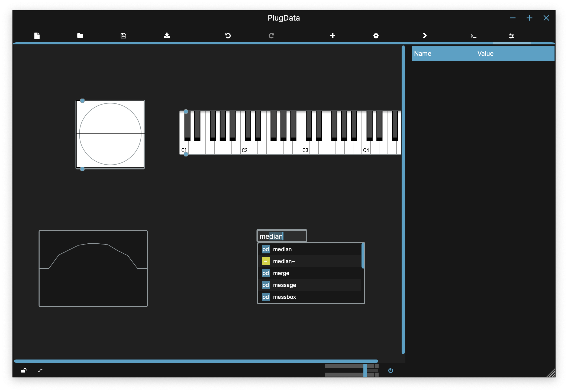Expand the sidebar with the chevron icon
This screenshot has height=392, width=568.
click(425, 35)
